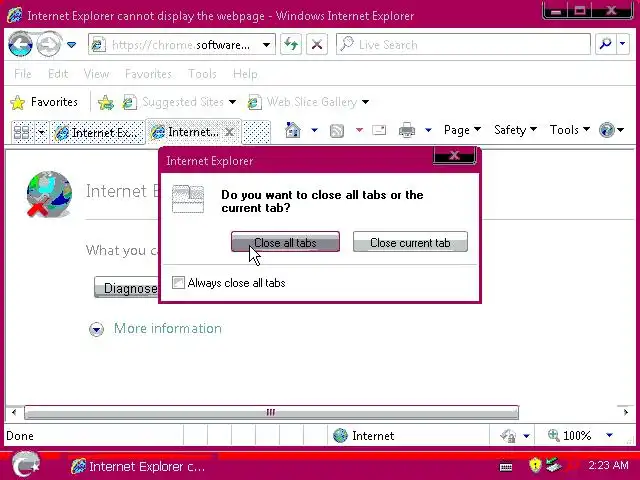Click the network tray icon

pos(553,465)
